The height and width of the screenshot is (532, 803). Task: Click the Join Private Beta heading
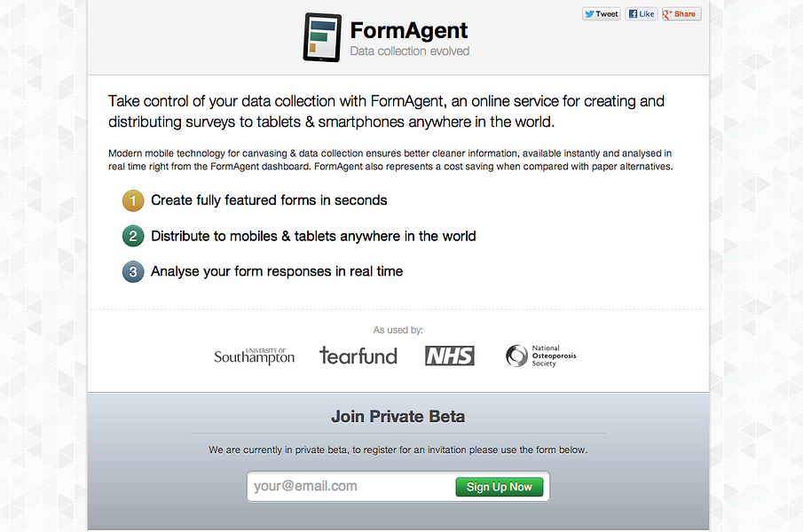(x=398, y=416)
